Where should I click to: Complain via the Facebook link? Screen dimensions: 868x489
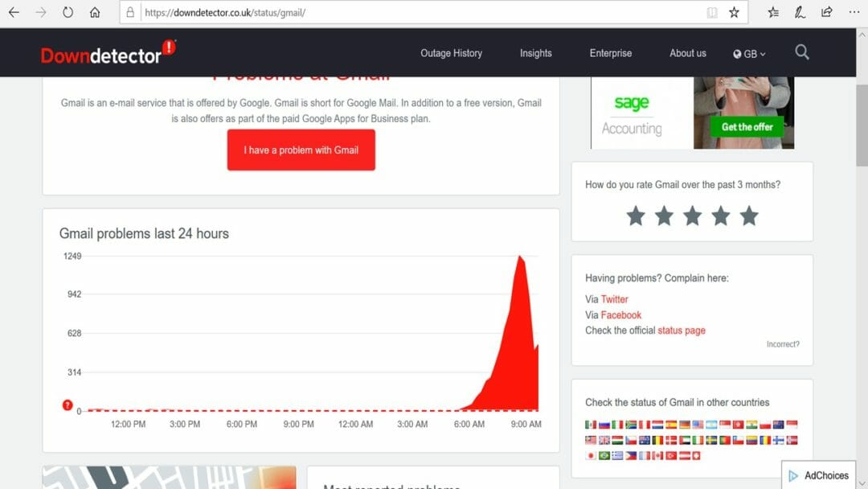click(x=621, y=314)
